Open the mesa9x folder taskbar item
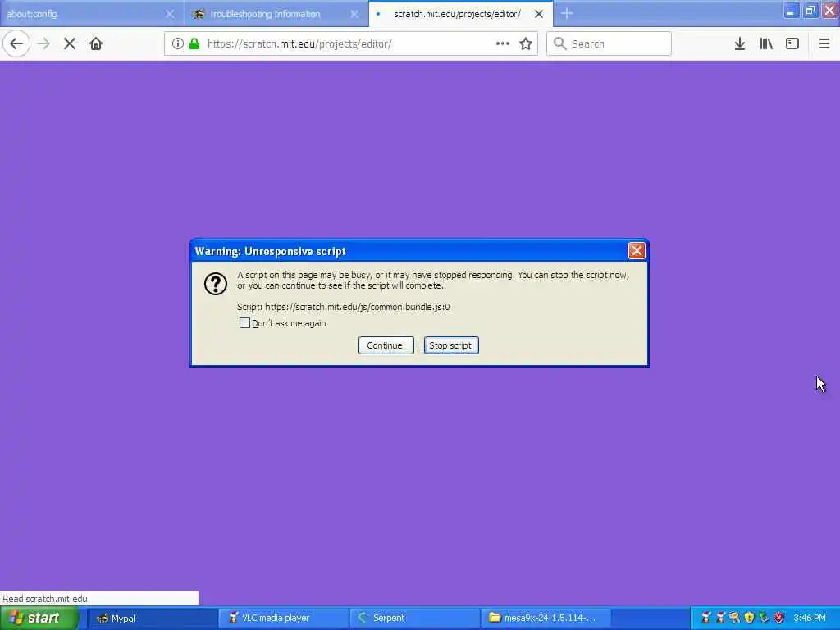840x630 pixels. pos(546,618)
